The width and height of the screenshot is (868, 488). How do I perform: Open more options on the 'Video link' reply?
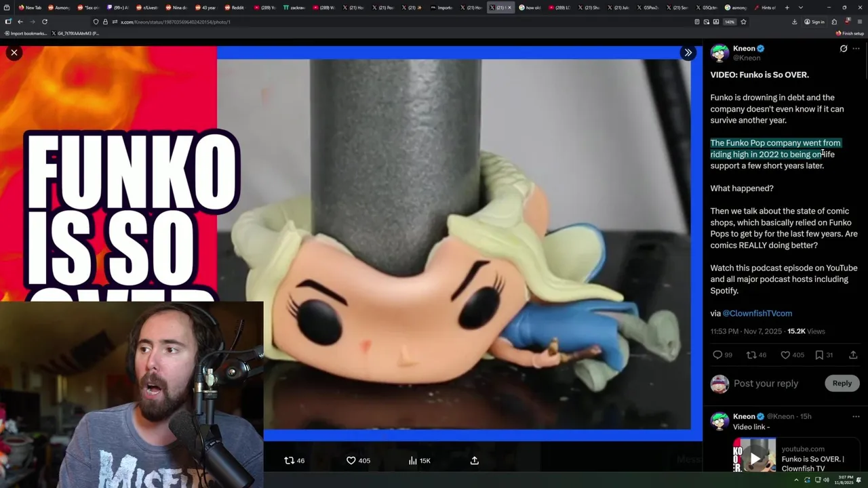(x=856, y=416)
